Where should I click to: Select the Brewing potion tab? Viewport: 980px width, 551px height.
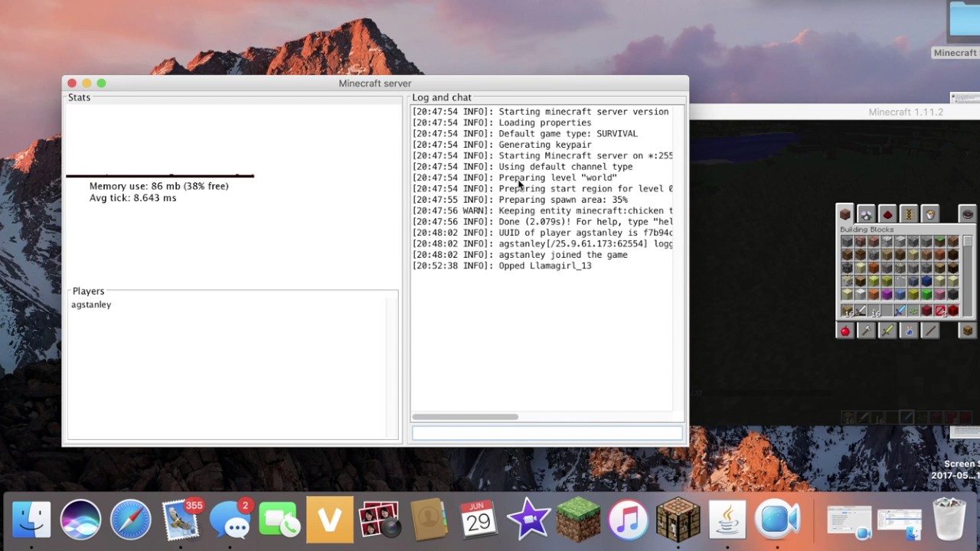909,331
